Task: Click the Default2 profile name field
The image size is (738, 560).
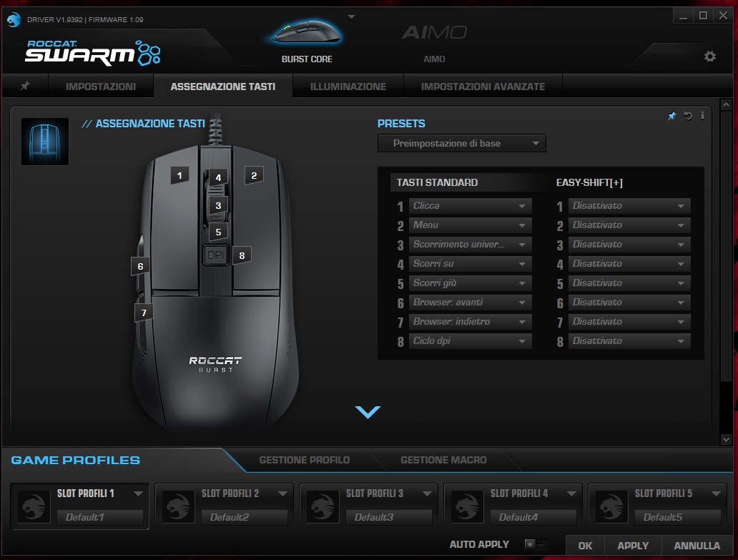Action: point(245,517)
